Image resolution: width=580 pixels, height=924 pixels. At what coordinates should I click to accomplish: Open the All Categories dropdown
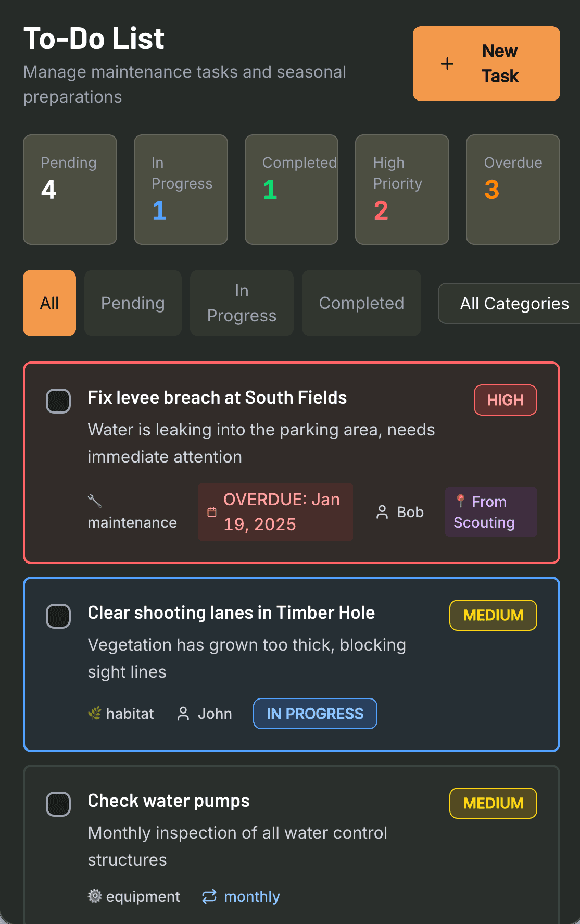[x=513, y=303]
